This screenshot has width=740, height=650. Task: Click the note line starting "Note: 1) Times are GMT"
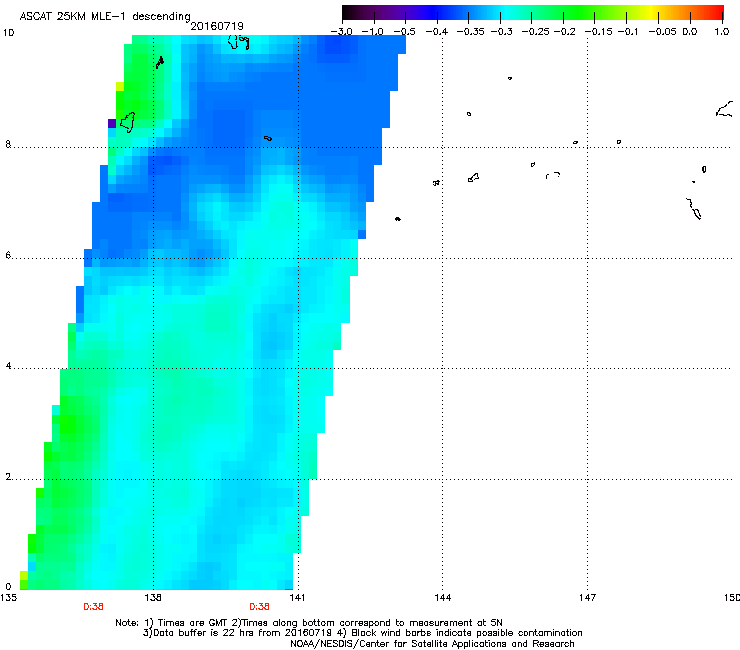(x=309, y=623)
